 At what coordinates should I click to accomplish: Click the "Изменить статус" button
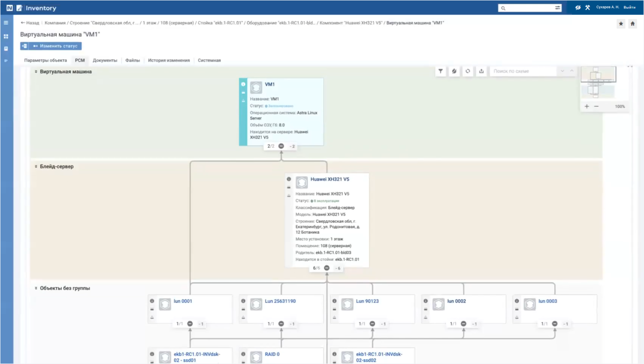click(x=55, y=46)
